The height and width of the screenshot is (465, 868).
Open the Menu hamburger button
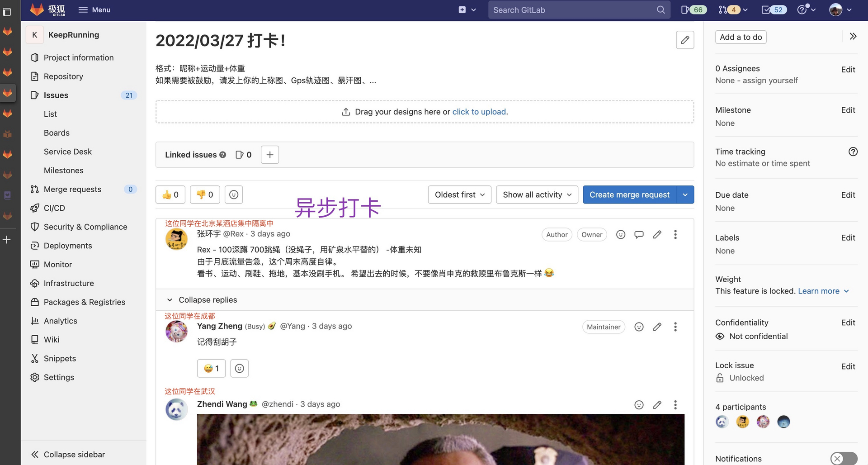coord(94,9)
